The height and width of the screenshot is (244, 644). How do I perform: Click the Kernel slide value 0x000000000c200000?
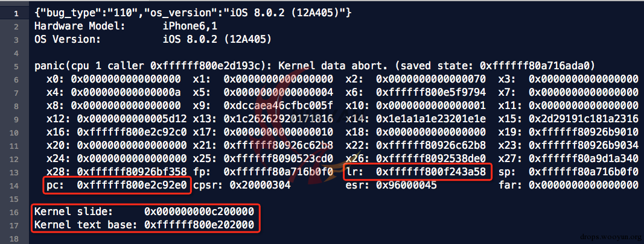199,211
